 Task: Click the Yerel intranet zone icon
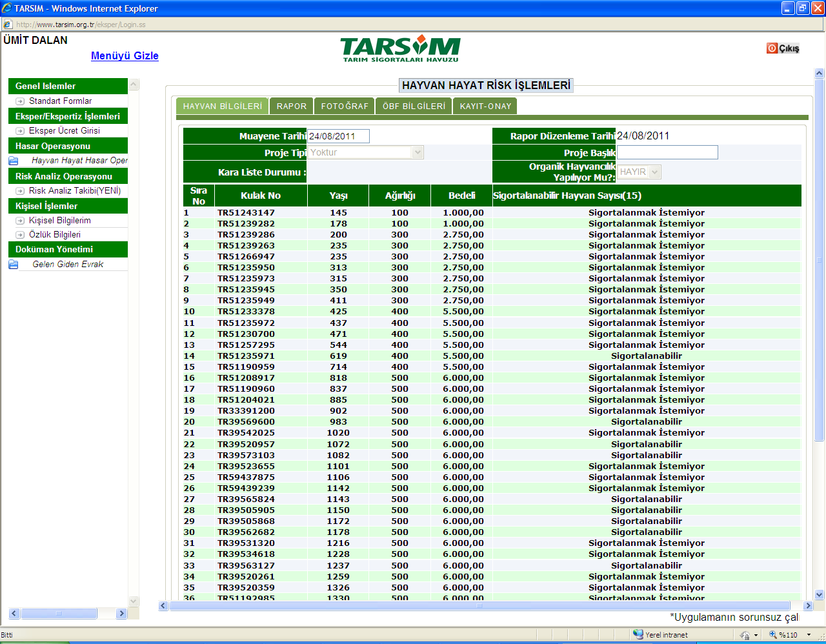coord(638,634)
